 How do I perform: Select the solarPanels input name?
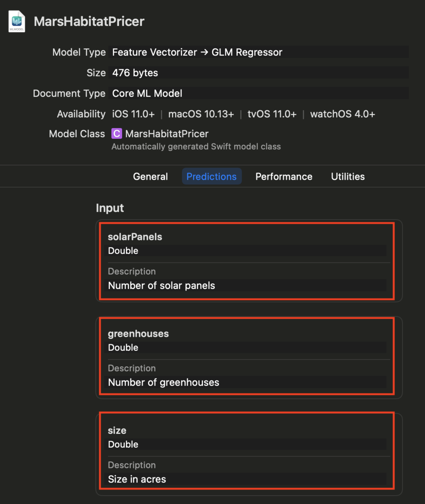pos(135,236)
